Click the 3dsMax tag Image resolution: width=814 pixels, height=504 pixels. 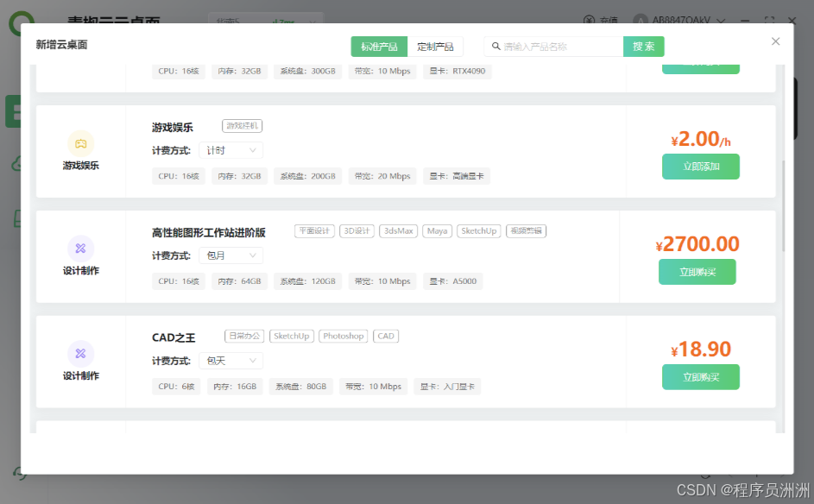tap(399, 231)
